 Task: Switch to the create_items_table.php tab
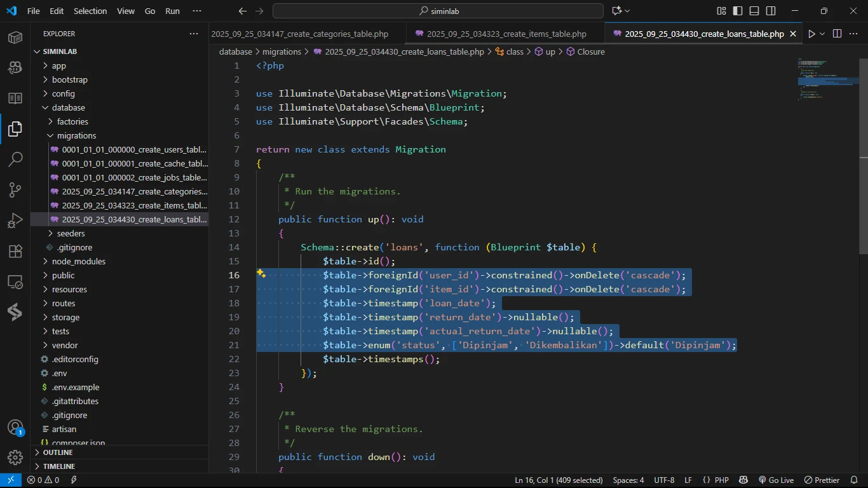click(506, 34)
